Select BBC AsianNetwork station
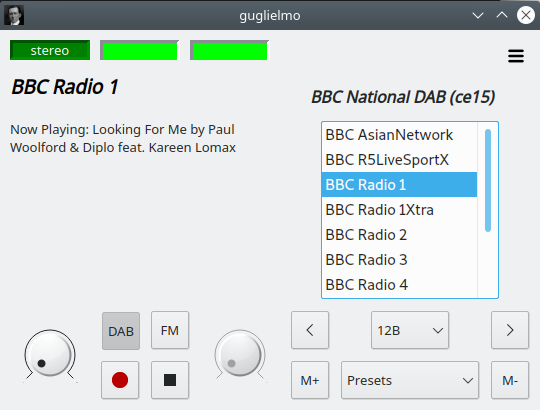This screenshot has height=410, width=540. (x=399, y=135)
